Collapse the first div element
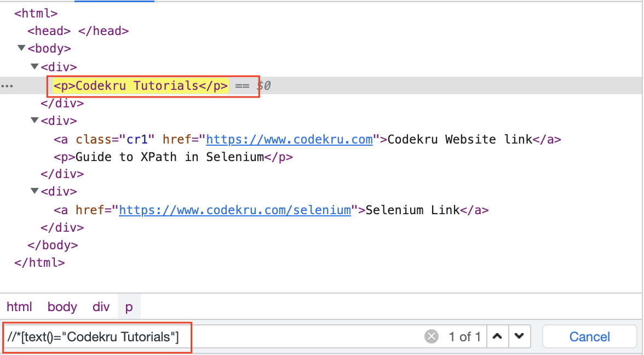The width and height of the screenshot is (644, 355). (x=34, y=66)
